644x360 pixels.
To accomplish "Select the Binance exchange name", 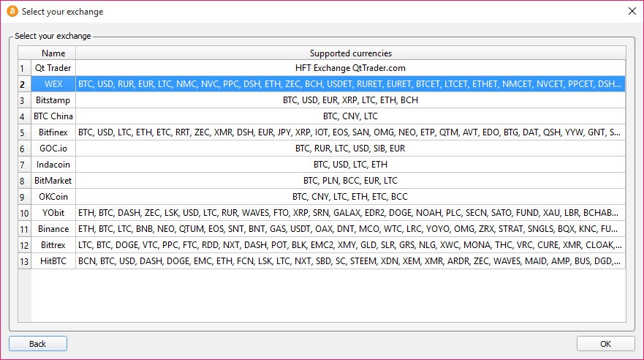I will click(x=53, y=228).
